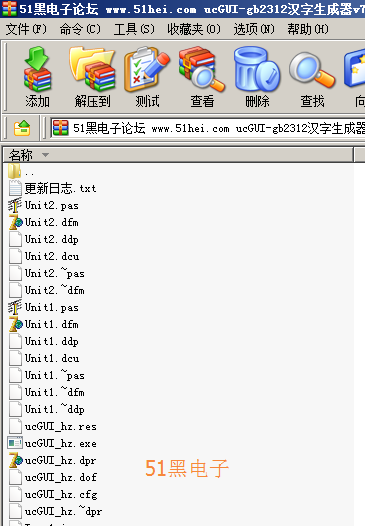Click the Find (查找) toolbar icon
The height and width of the screenshot is (526, 365).
point(312,76)
